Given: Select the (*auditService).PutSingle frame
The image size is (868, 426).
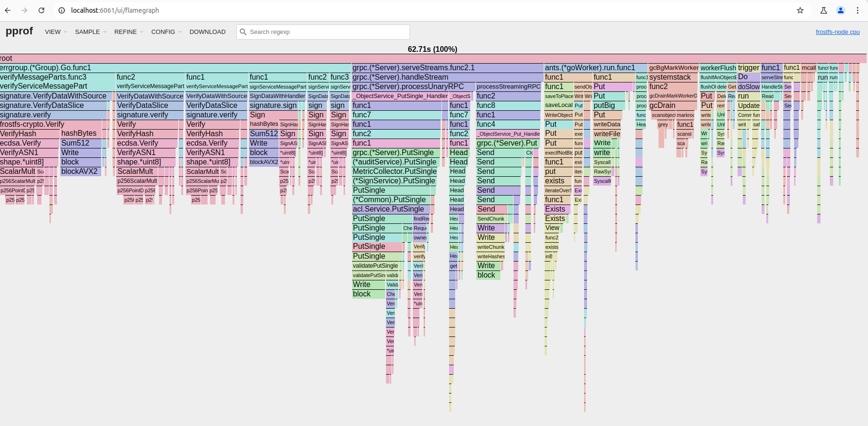Looking at the screenshot, I should click(x=395, y=162).
